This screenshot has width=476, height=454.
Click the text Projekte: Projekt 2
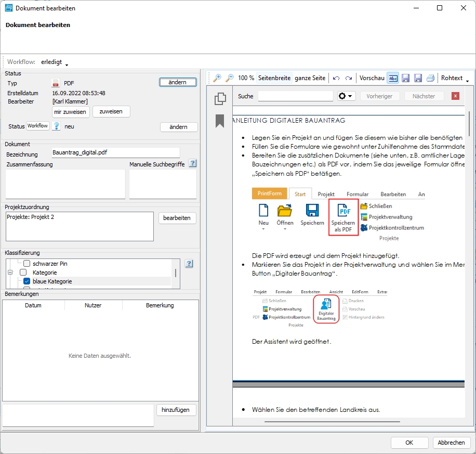30,217
